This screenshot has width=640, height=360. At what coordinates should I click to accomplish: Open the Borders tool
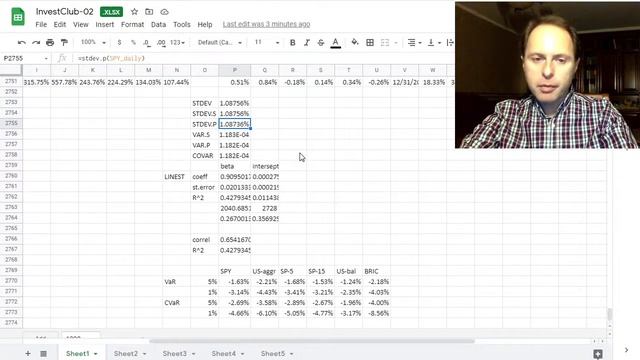pos(370,42)
